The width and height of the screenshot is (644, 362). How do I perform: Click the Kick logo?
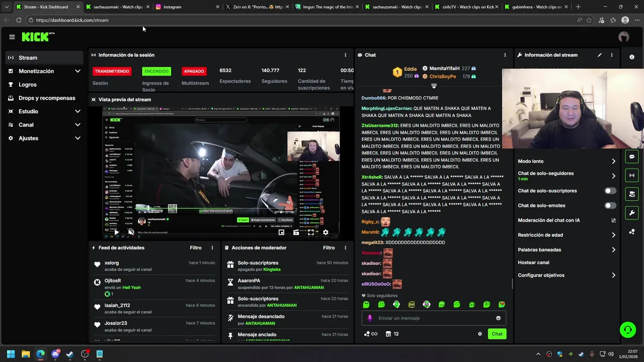point(38,37)
